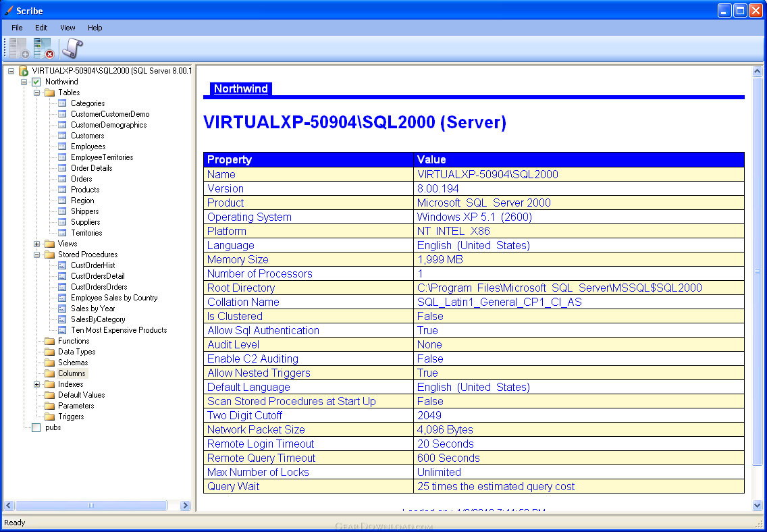This screenshot has width=767, height=532.
Task: Collapse the Stored Procedures folder
Action: pos(36,255)
